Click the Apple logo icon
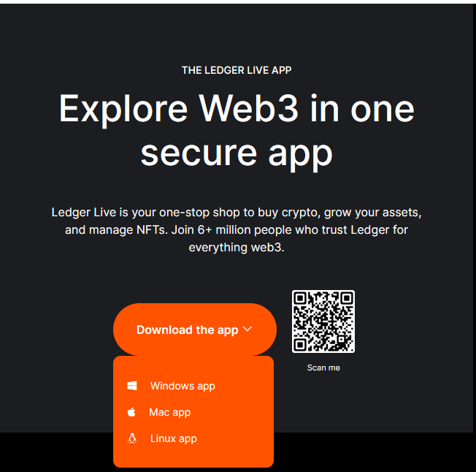The width and height of the screenshot is (476, 472). click(131, 412)
